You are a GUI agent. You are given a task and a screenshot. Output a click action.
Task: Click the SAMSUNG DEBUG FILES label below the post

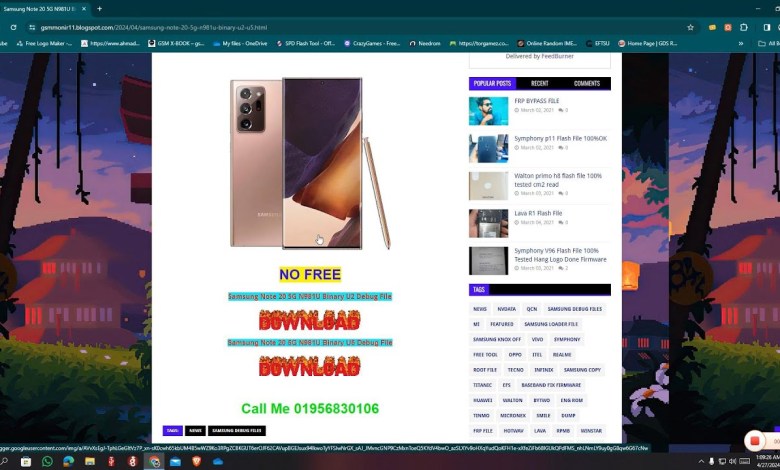(x=237, y=431)
